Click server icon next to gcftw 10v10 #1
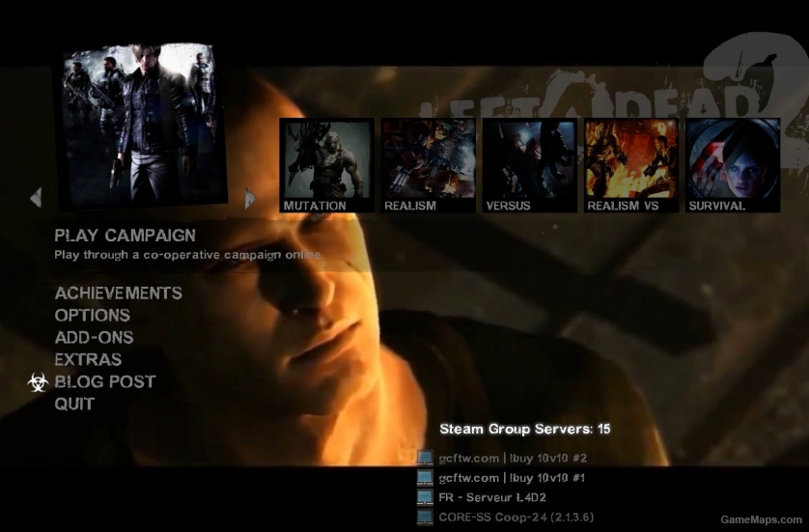 (x=425, y=478)
